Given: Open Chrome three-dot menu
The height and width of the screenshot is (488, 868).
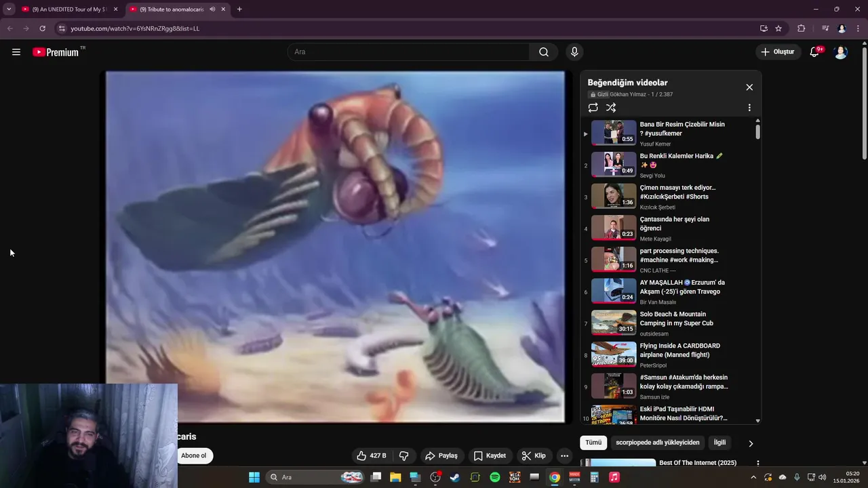Looking at the screenshot, I should [858, 28].
